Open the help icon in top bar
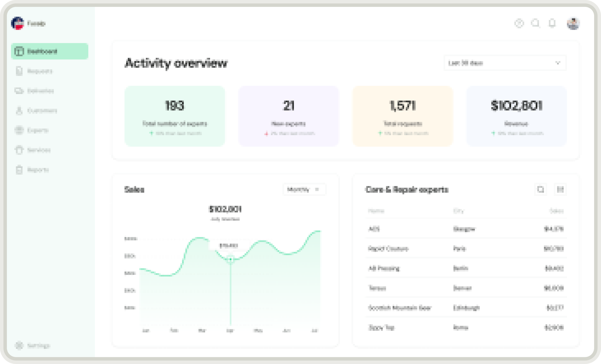The height and width of the screenshot is (364, 601). click(x=519, y=23)
